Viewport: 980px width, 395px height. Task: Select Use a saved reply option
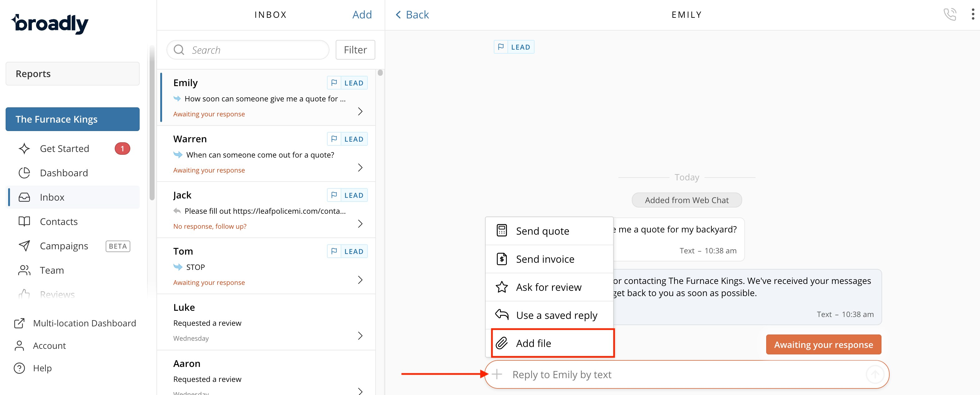pyautogui.click(x=556, y=315)
